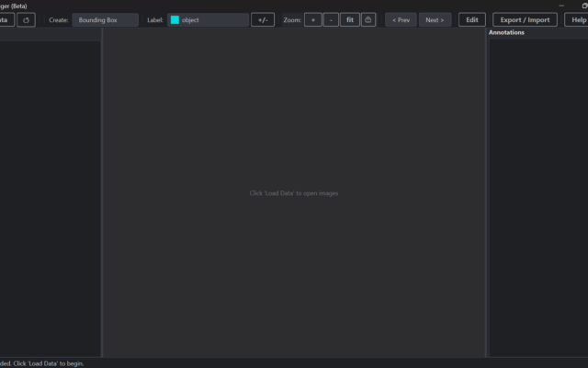
Task: Click the restore window button
Action: 584,6
